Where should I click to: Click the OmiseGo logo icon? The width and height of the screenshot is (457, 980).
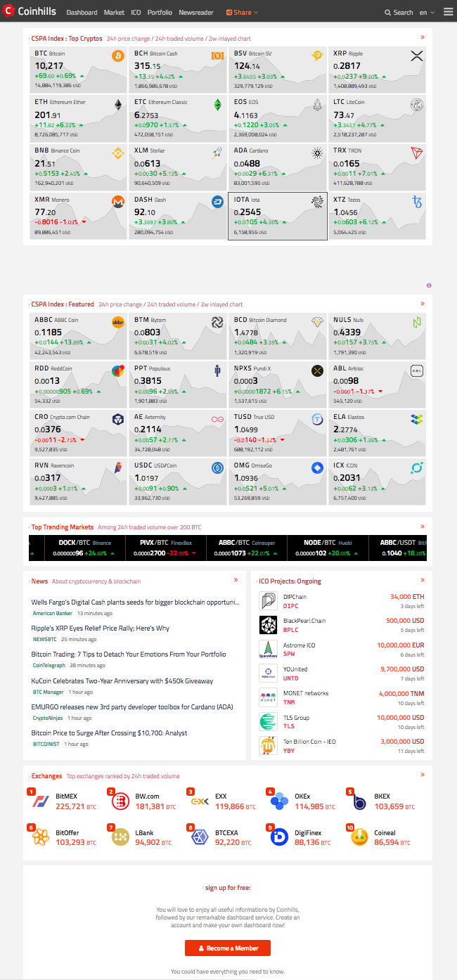(x=318, y=468)
